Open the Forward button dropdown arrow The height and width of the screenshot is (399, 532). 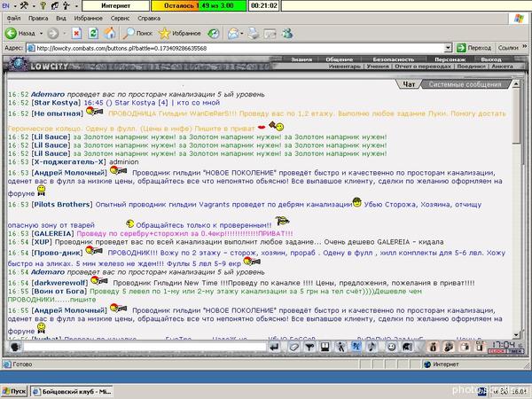tap(65, 34)
